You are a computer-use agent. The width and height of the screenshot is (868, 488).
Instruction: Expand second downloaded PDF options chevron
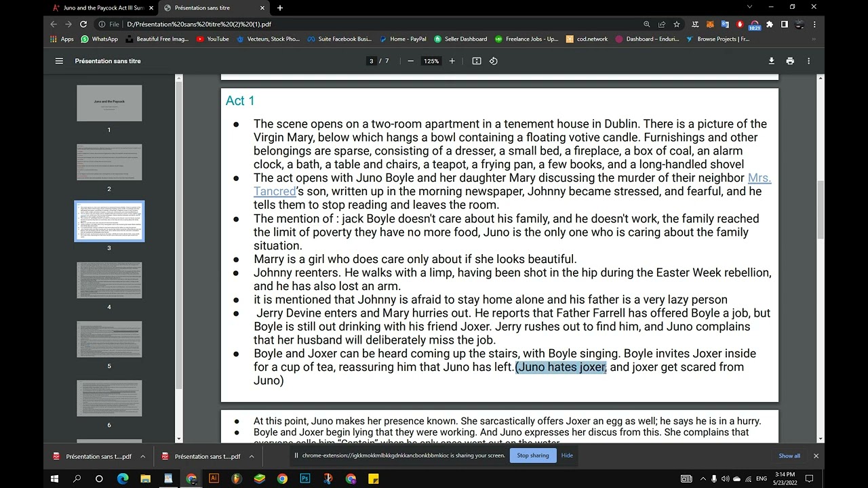(251, 456)
